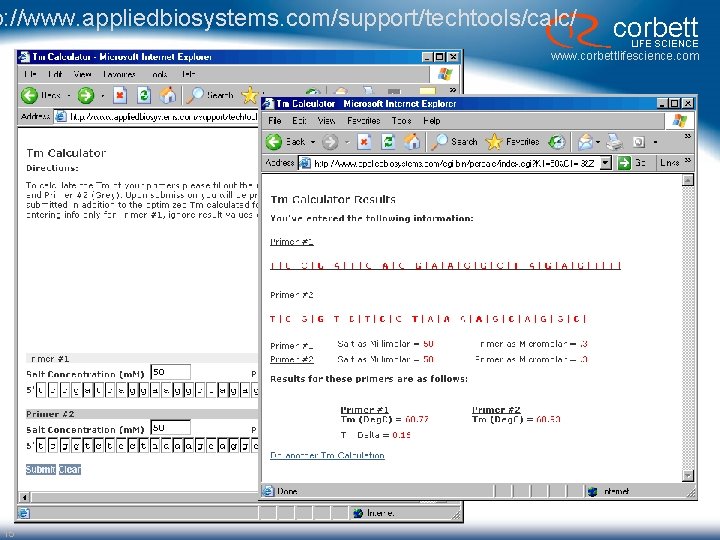Viewport: 720px width, 540px height.
Task: Open the Forward history dropdown in the rear window
Action: (x=102, y=96)
